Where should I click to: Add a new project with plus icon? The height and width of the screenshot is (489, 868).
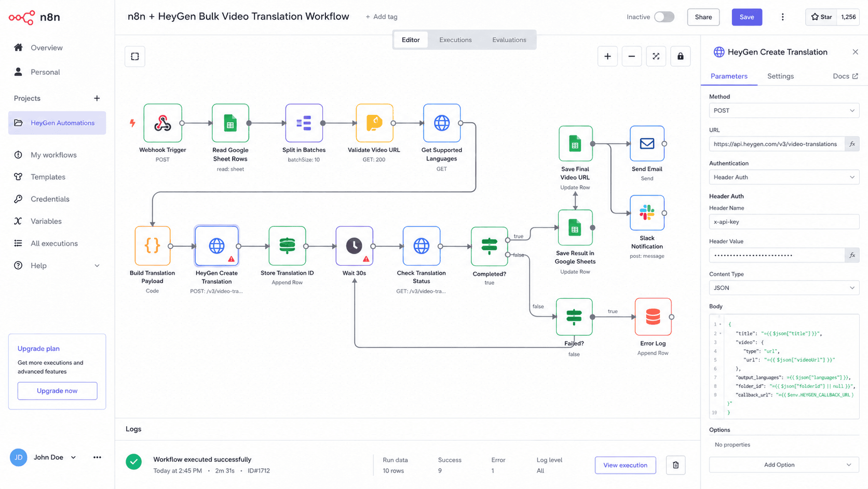point(97,98)
